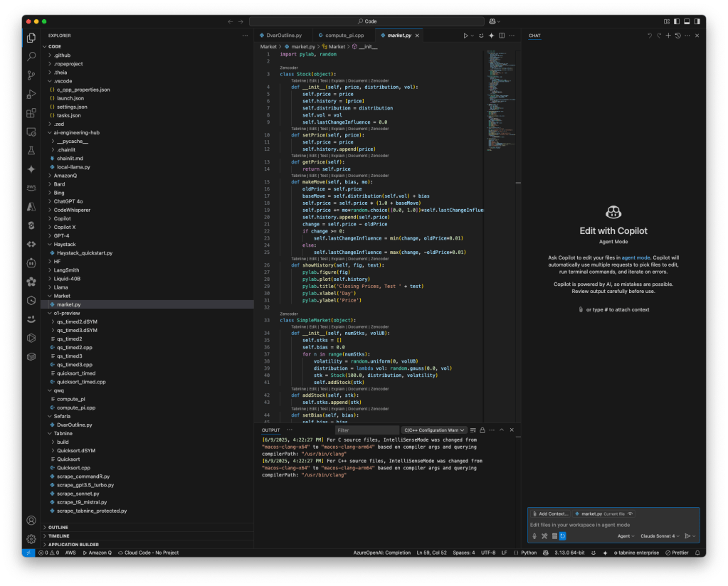Image resolution: width=728 pixels, height=586 pixels.
Task: Click the microphone icon in Copilot chat input
Action: [x=534, y=536]
